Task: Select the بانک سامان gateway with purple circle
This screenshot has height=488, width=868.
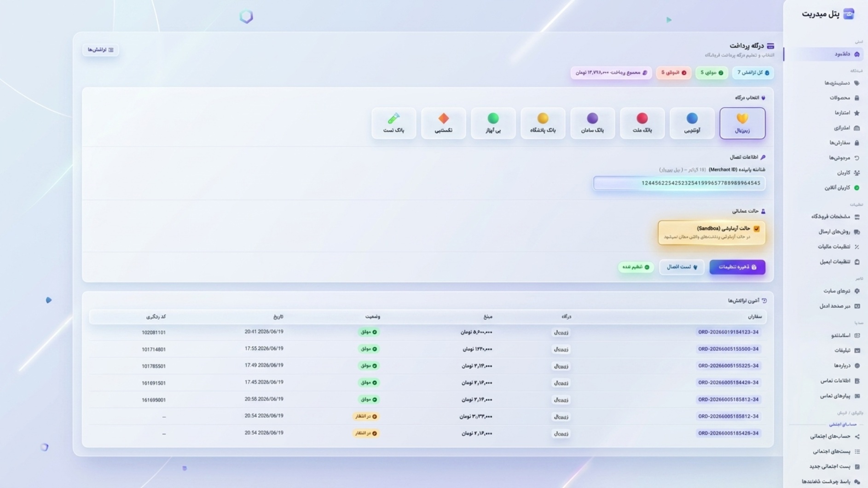Action: [592, 123]
